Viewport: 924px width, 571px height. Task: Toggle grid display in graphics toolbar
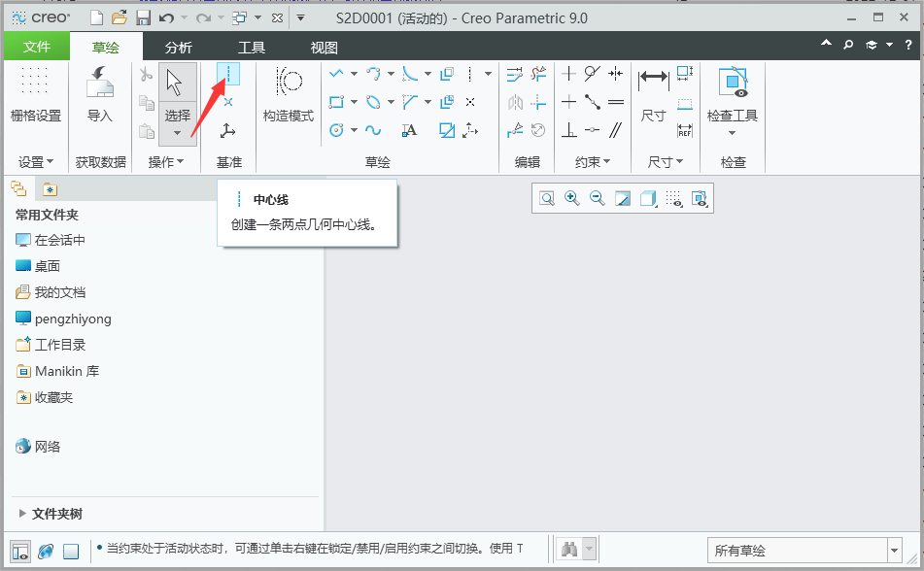point(672,197)
